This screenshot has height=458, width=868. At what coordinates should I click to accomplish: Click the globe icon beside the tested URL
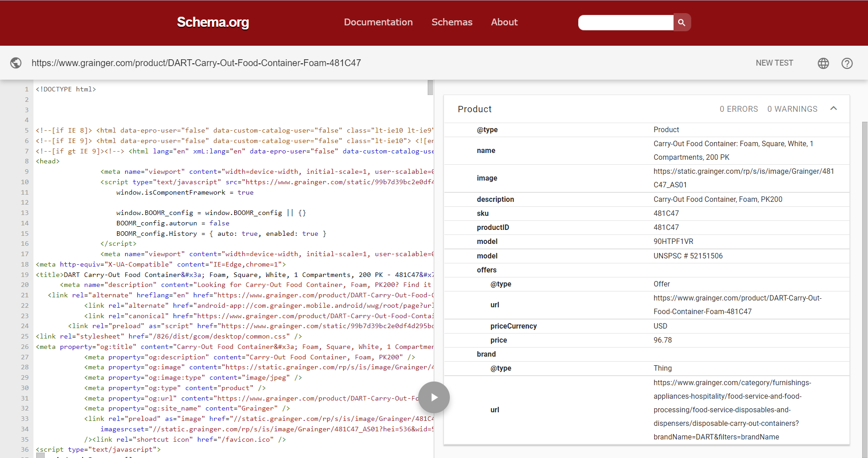[x=16, y=63]
